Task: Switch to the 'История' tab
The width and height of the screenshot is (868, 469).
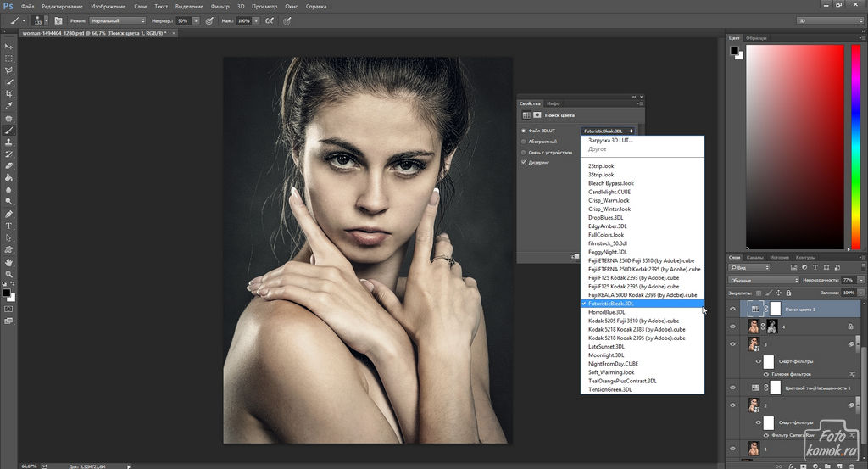Action: [x=779, y=258]
